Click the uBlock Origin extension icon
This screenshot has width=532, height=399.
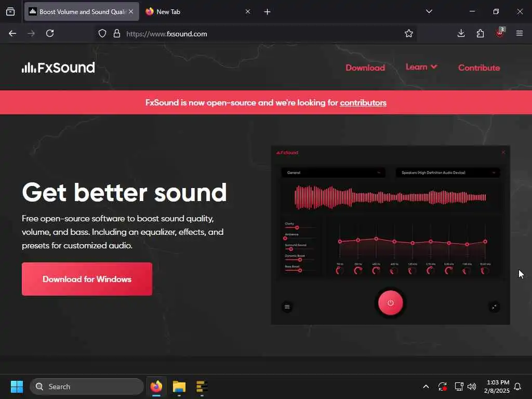point(500,33)
